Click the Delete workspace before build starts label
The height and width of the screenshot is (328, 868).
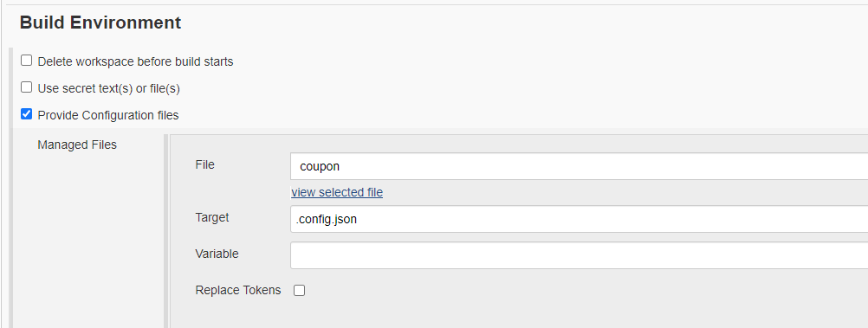pos(135,61)
